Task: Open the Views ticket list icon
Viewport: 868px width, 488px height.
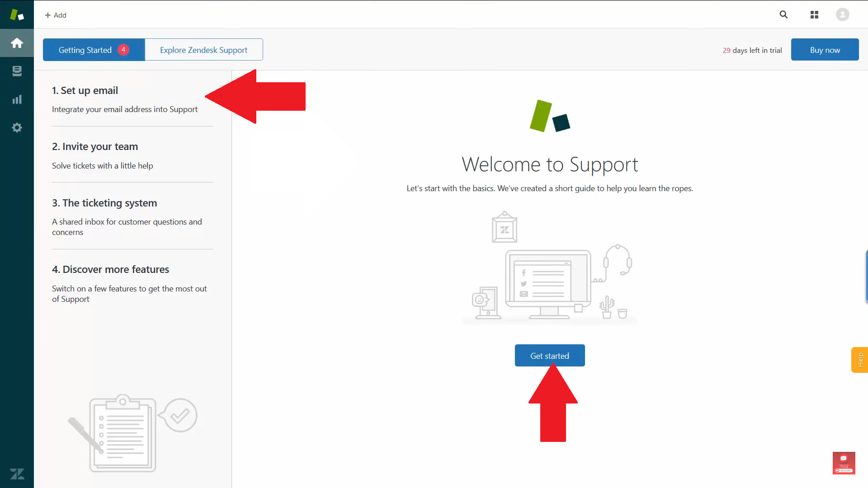Action: 17,71
